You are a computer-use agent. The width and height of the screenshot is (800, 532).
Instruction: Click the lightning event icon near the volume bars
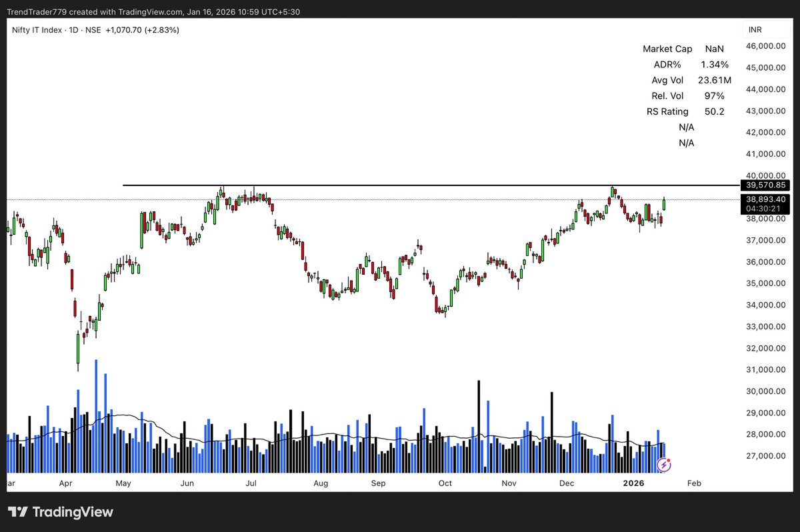(663, 465)
